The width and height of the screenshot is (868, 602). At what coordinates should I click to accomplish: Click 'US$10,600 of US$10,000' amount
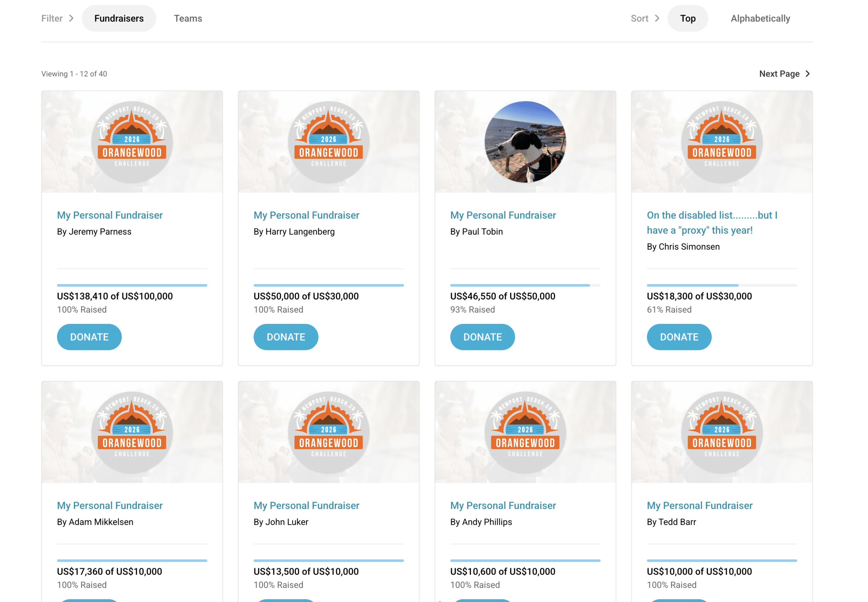[x=502, y=572]
